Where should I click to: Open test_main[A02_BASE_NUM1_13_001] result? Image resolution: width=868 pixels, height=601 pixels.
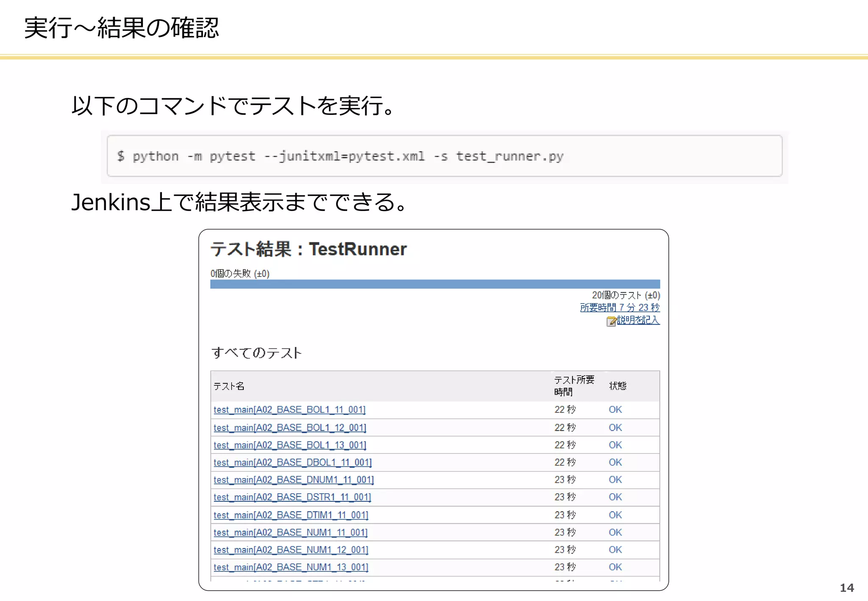coord(291,567)
